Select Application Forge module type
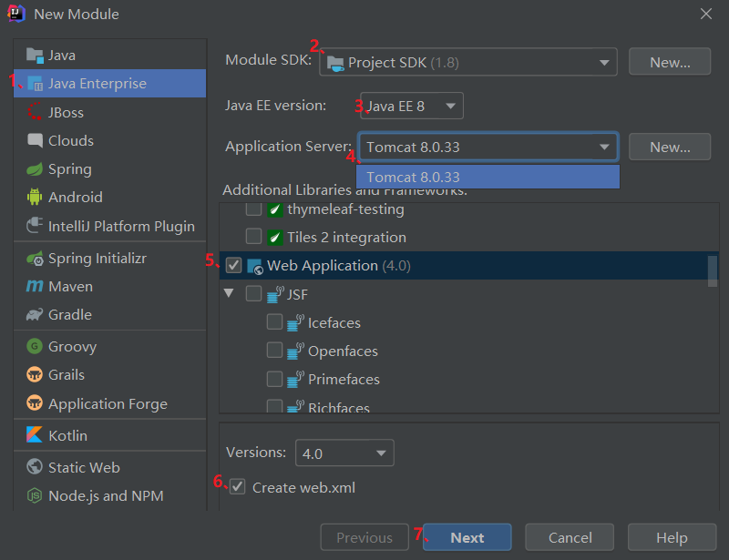Image resolution: width=729 pixels, height=560 pixels. click(109, 403)
